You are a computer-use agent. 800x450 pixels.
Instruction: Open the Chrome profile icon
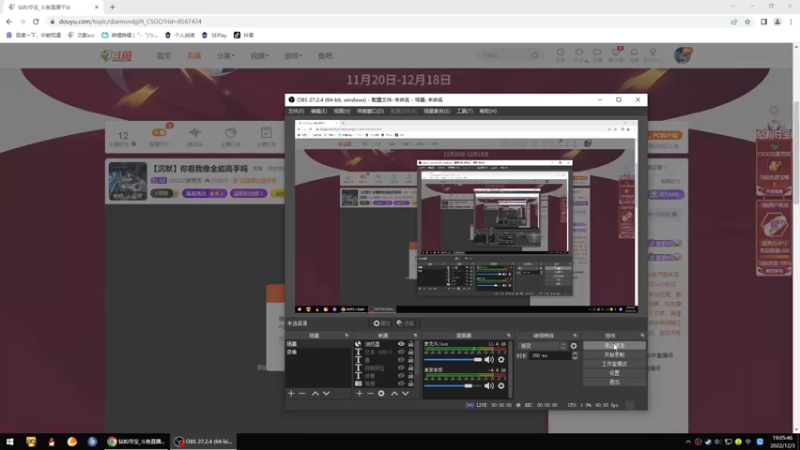(778, 21)
